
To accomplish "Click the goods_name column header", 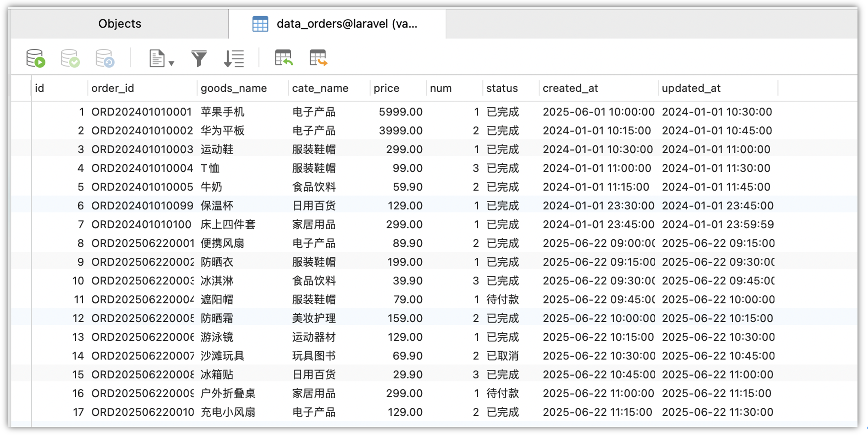I will [x=233, y=88].
